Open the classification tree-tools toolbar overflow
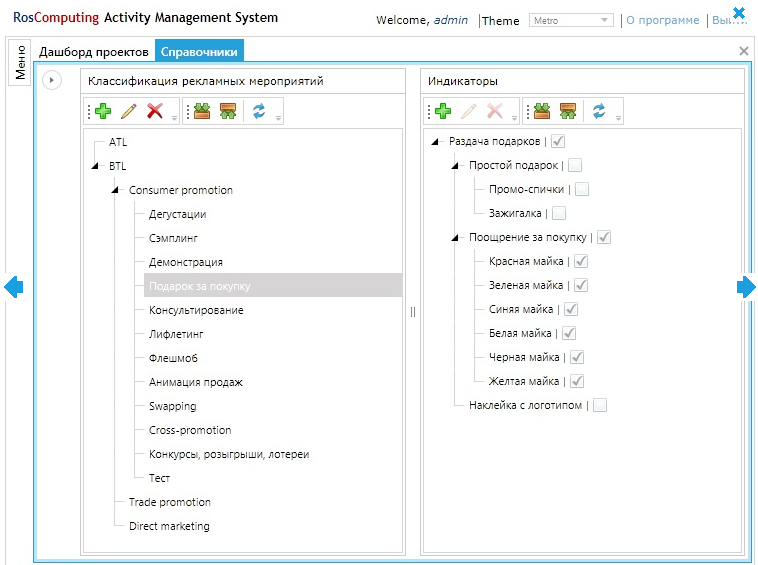This screenshot has height=565, width=758. 278,117
